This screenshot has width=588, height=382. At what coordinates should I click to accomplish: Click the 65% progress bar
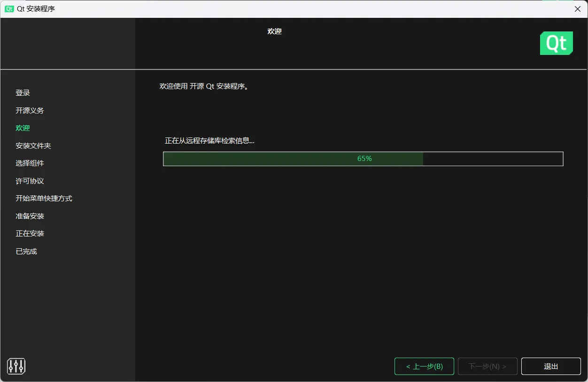[x=363, y=159]
